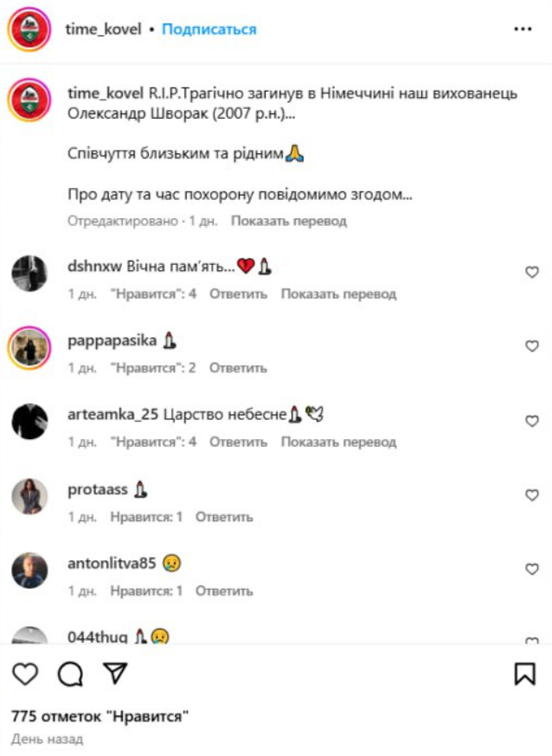Click Подписаться to follow time_kovel
Viewport: 552px width, 756px height.
[209, 29]
